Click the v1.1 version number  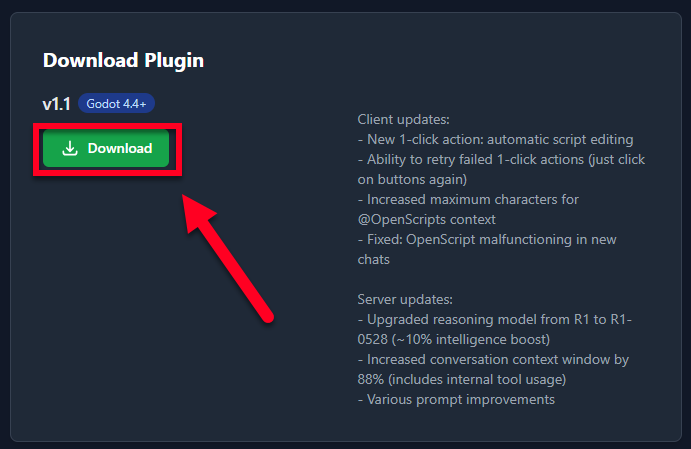(x=56, y=104)
